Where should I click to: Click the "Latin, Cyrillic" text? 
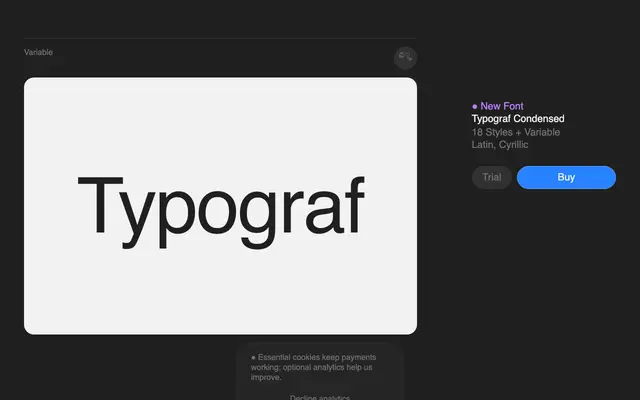click(500, 145)
